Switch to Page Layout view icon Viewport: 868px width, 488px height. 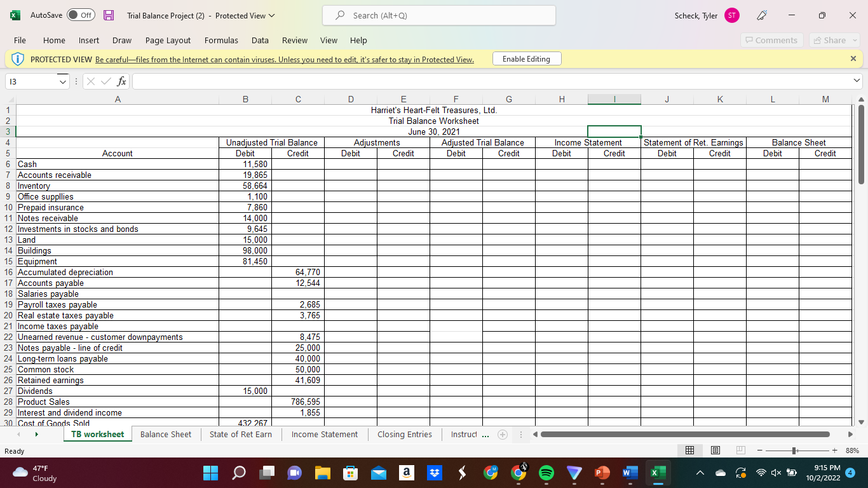point(715,451)
